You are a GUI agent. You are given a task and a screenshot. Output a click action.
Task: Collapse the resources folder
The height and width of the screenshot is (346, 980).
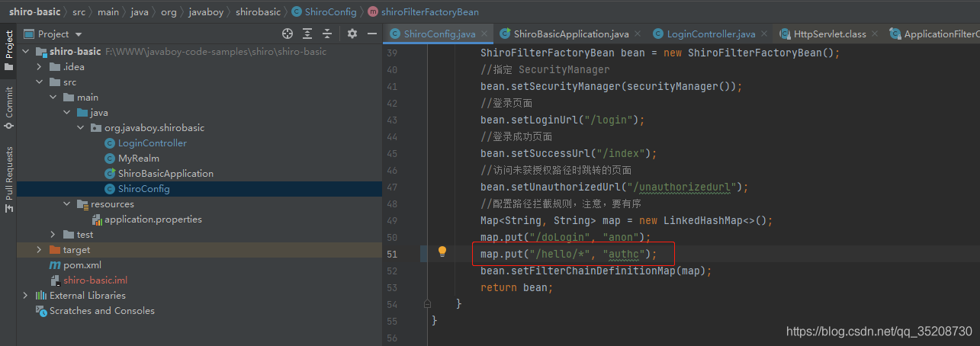[x=66, y=204]
